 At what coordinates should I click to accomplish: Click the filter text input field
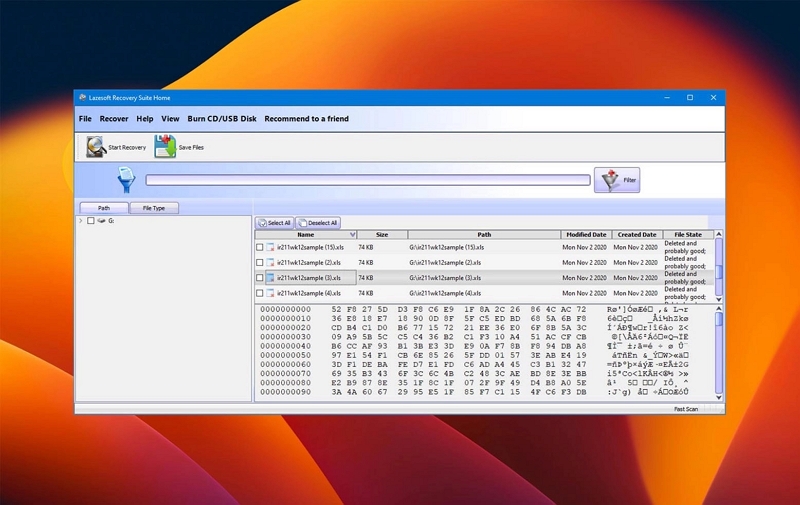[x=368, y=180]
